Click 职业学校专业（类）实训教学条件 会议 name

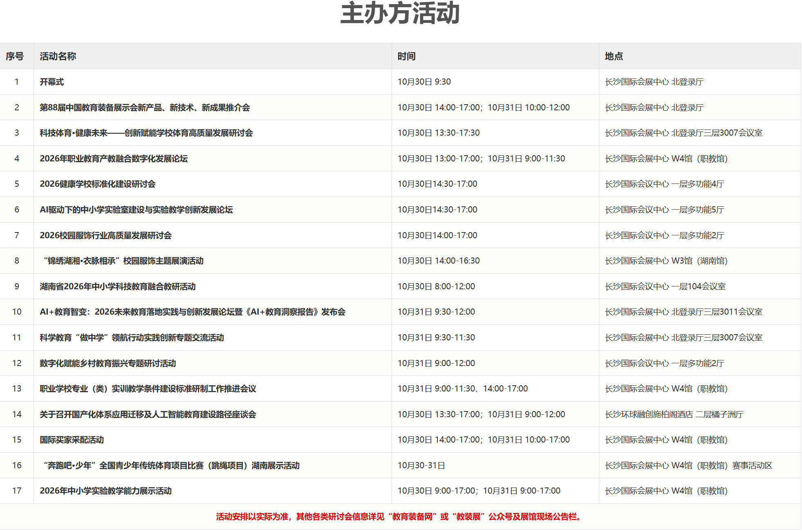[x=148, y=389]
